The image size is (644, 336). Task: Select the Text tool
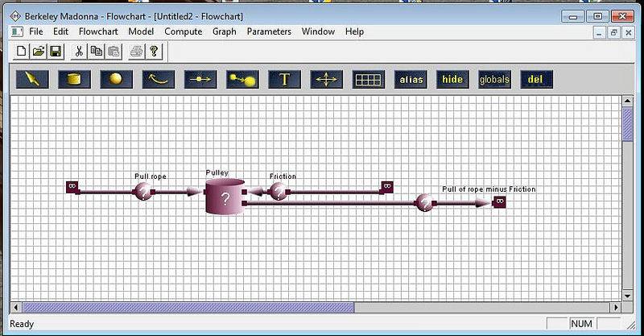[x=284, y=79]
